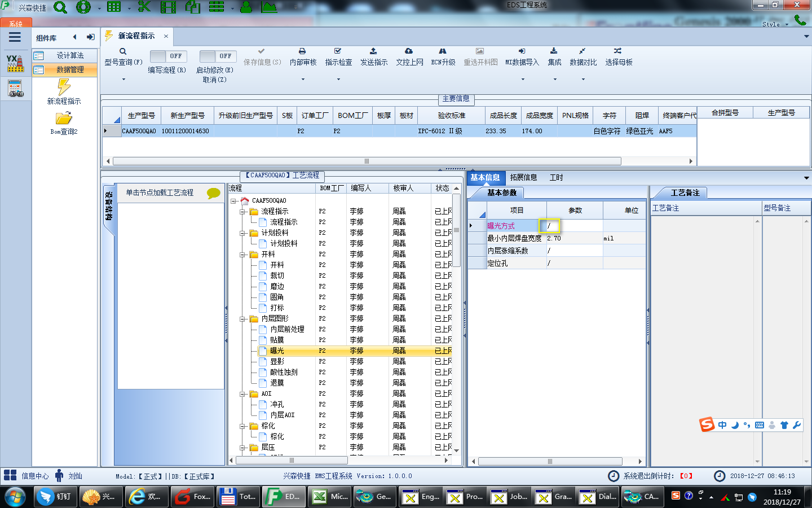The image size is (812, 508).
Task: Click the YX factory icon in sidebar
Action: click(15, 63)
